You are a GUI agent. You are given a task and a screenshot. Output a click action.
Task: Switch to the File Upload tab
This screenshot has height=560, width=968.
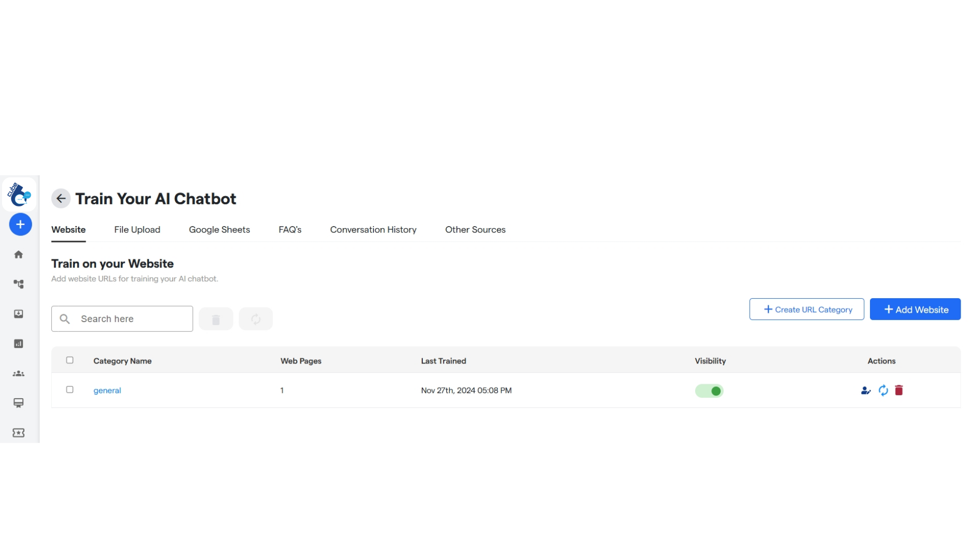137,230
